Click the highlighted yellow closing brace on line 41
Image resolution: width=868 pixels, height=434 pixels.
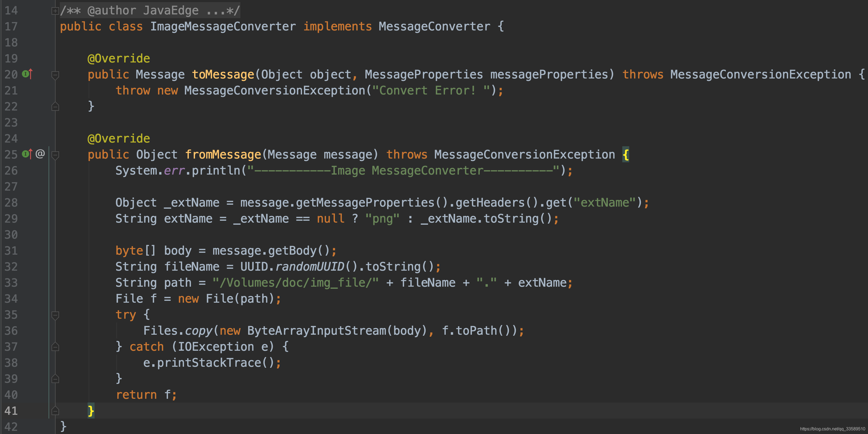coord(91,411)
